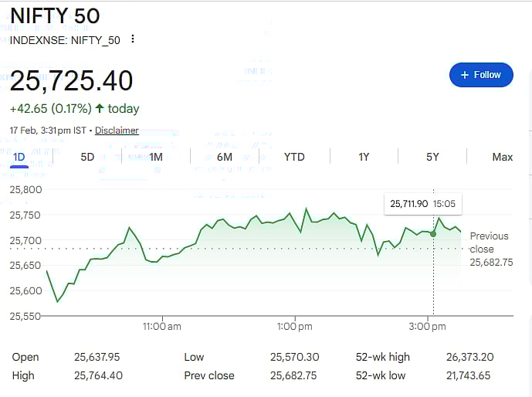Click the 52-wk high value 26,373.20
The height and width of the screenshot is (397, 532).
pos(469,357)
